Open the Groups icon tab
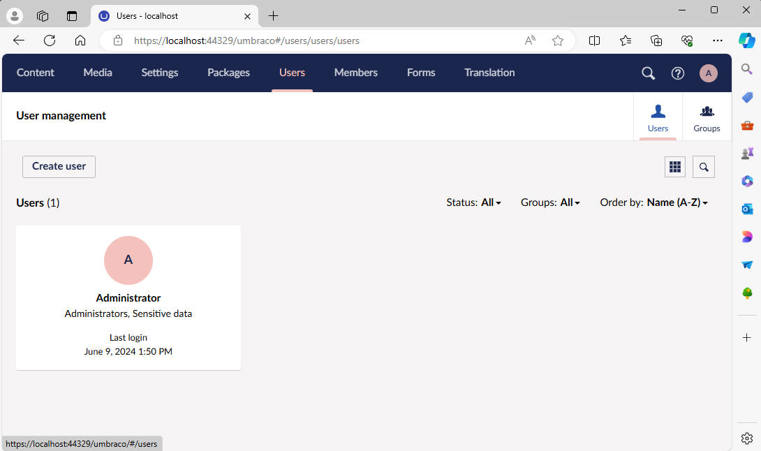 (x=707, y=117)
